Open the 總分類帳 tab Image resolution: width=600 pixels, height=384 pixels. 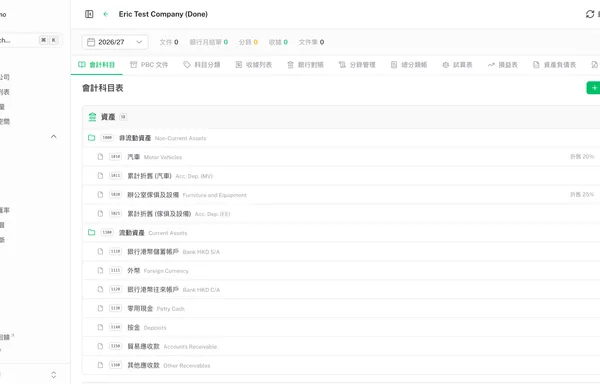coord(409,65)
